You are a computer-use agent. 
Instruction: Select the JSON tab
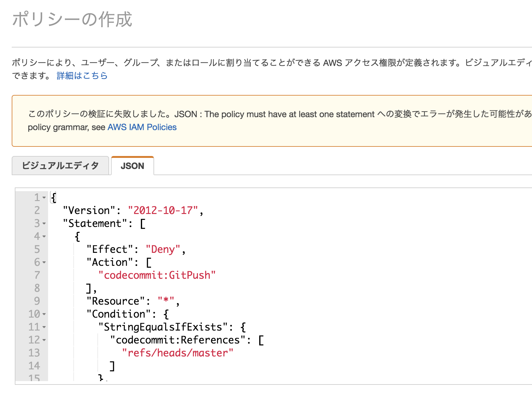click(132, 166)
